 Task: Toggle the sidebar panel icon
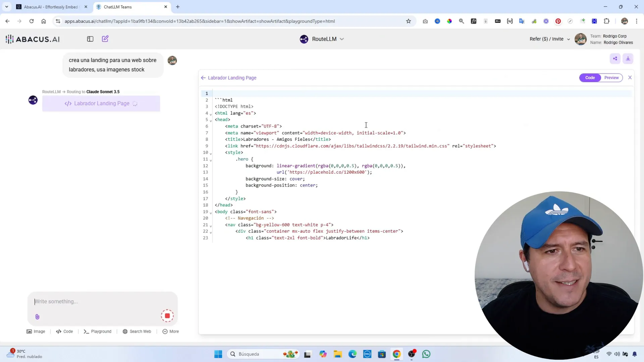(90, 39)
